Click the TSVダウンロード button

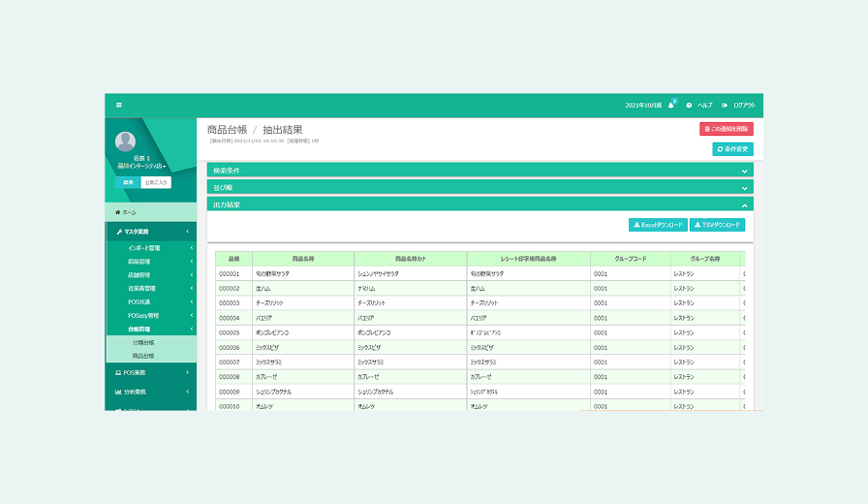(x=717, y=225)
